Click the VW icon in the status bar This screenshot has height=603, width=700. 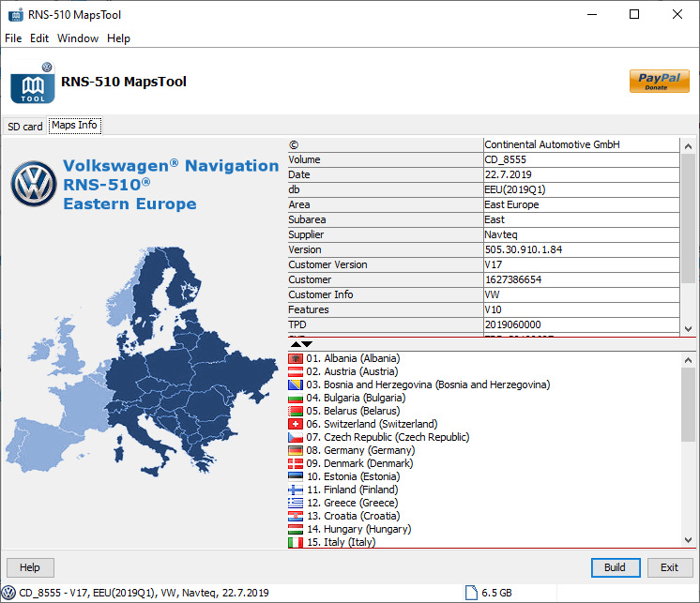8,593
